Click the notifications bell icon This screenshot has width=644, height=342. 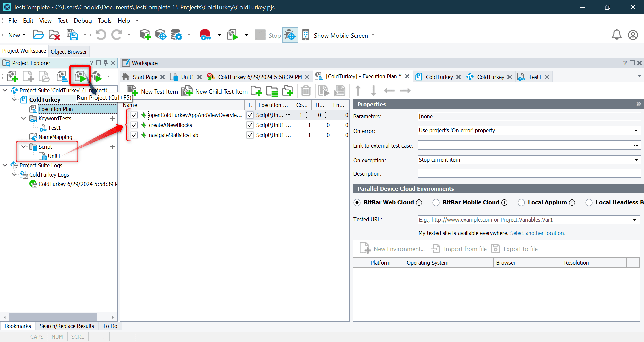point(616,35)
